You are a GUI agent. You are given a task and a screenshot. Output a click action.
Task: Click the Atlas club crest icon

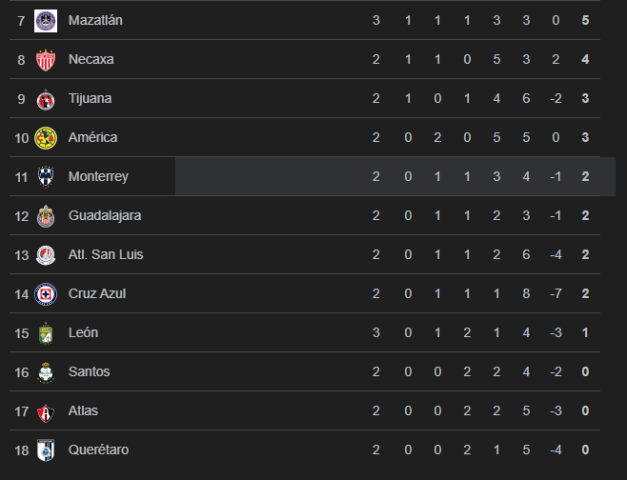[x=45, y=411]
